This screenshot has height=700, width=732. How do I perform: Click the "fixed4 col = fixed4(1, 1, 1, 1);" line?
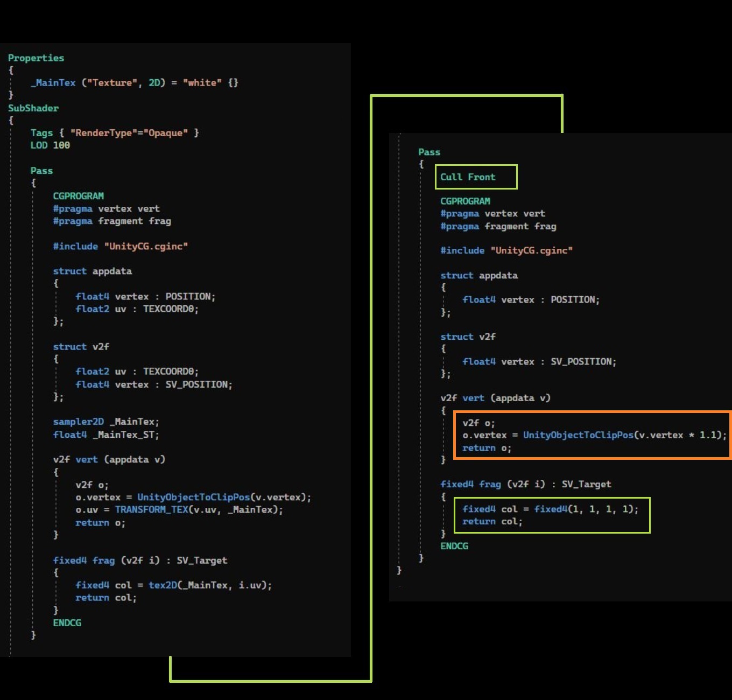[x=551, y=509]
